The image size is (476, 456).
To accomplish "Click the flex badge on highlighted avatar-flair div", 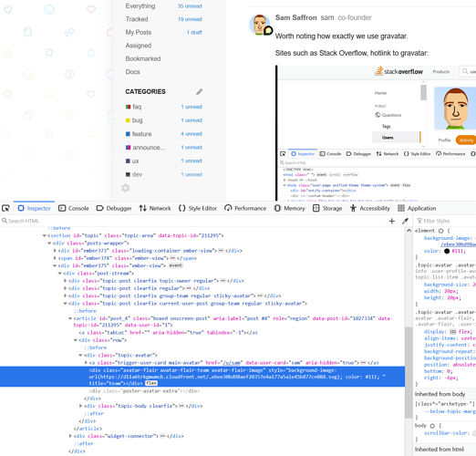I will click(151, 383).
